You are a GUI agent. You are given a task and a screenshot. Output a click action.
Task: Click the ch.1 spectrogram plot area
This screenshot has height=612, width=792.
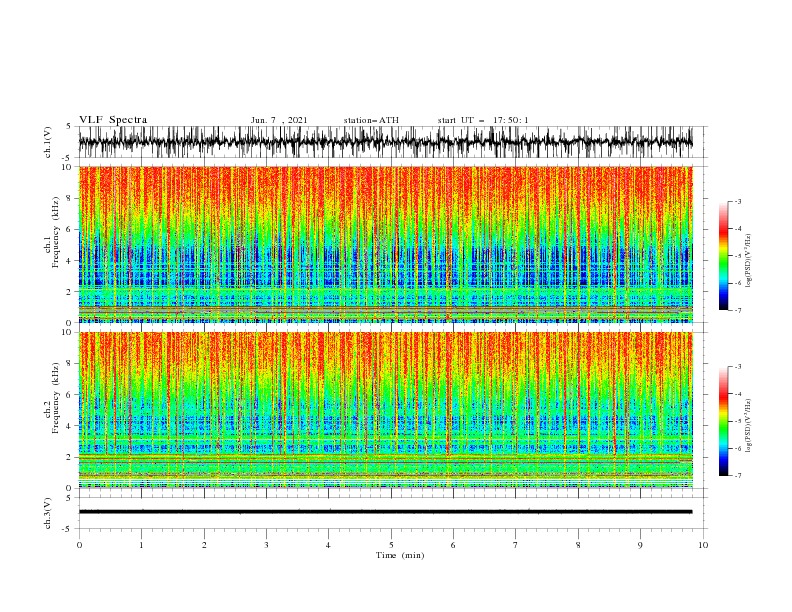[386, 244]
